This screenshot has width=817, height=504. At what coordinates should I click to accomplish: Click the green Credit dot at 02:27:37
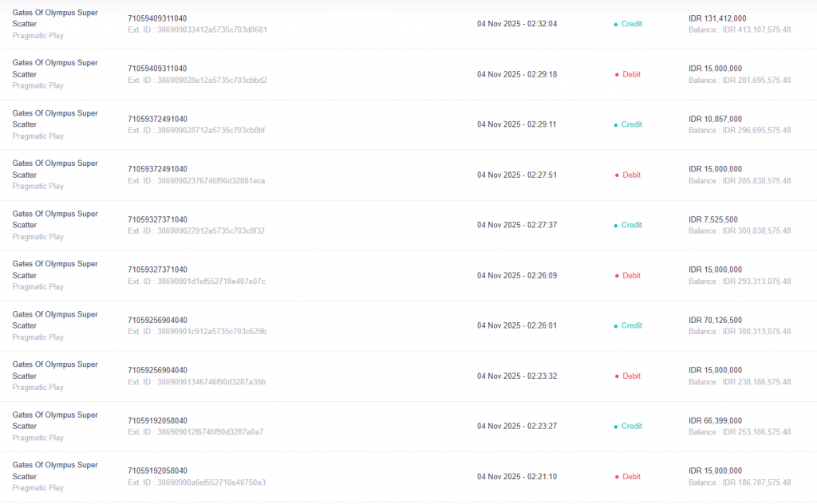616,225
